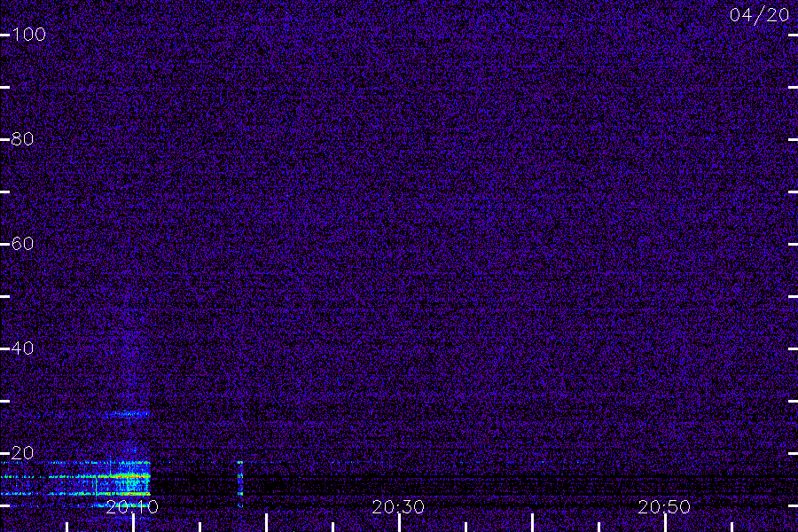Image resolution: width=798 pixels, height=532 pixels.
Task: Click the 20:10 time label
Action: (132, 507)
